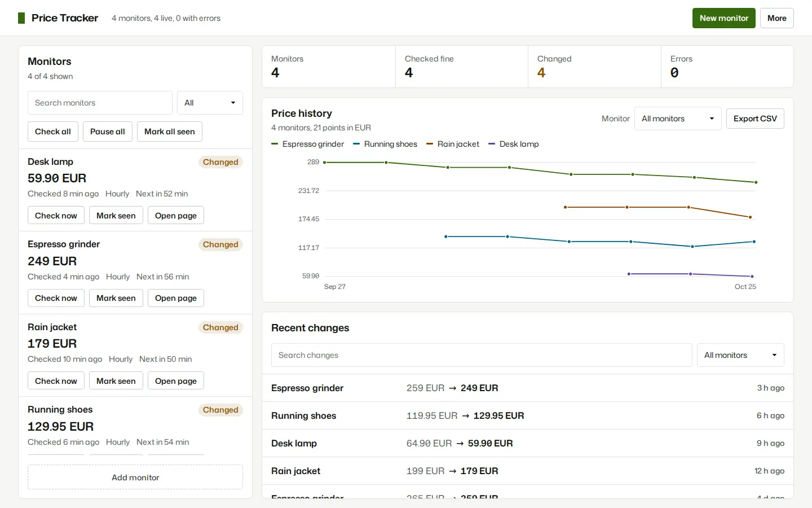Export price history as CSV
The width and height of the screenshot is (812, 508).
[x=755, y=119]
